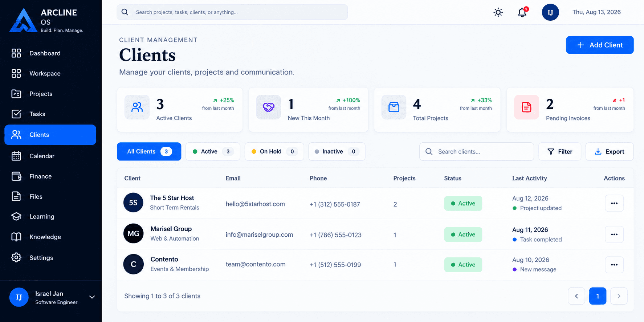Go to previous page arrow
644x322 pixels.
click(576, 296)
